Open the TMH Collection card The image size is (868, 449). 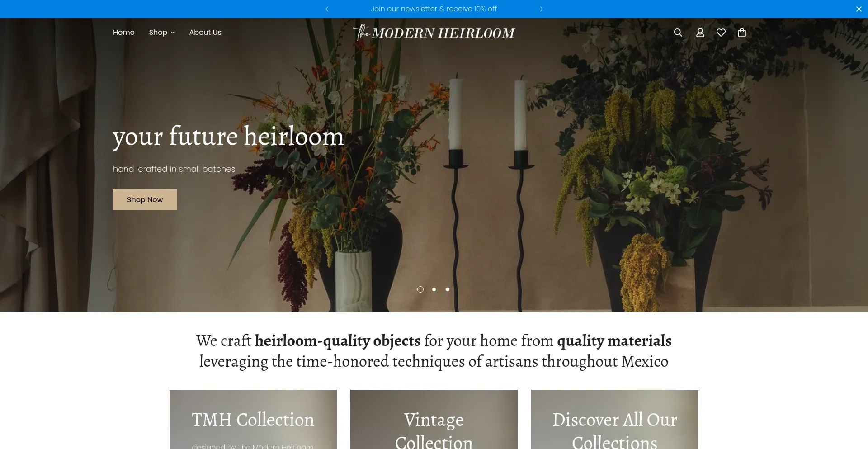(x=253, y=419)
